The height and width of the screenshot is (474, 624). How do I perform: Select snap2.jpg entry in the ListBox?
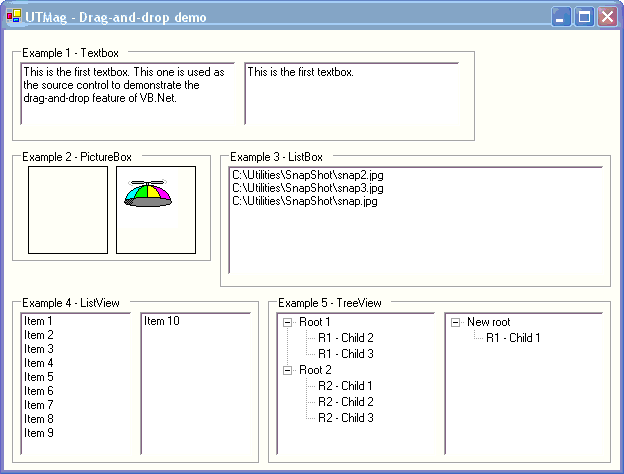(x=307, y=174)
